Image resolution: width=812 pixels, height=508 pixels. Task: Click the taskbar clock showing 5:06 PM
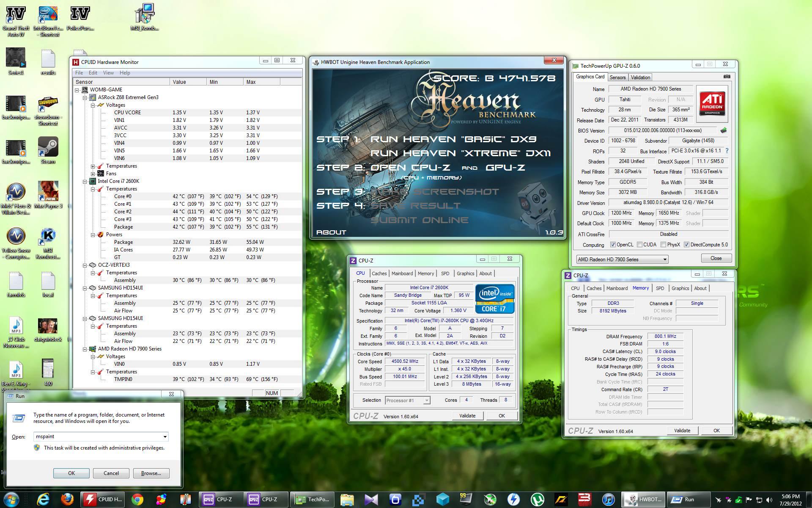point(790,500)
